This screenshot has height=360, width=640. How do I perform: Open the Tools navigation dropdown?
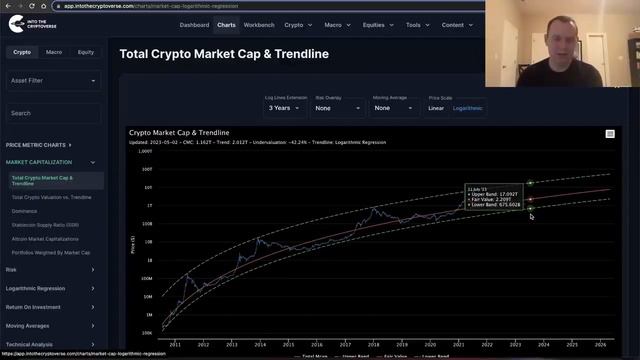[418, 25]
